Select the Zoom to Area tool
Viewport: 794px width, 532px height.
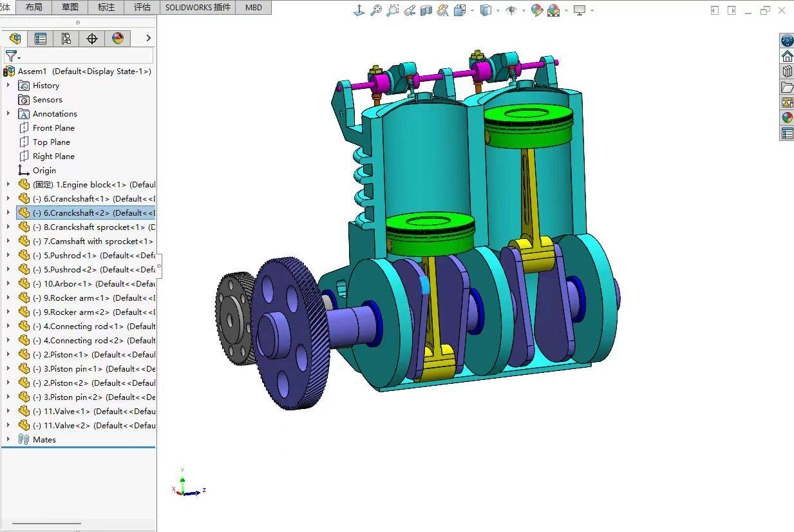tap(393, 10)
